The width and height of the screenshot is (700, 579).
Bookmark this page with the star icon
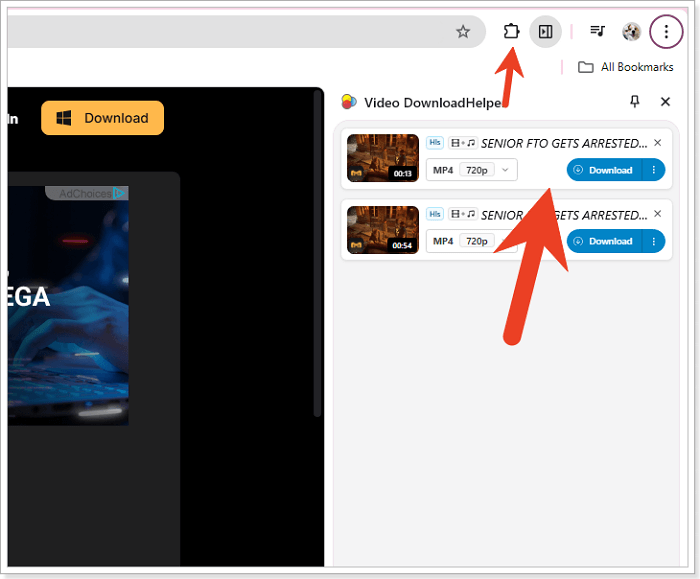463,32
